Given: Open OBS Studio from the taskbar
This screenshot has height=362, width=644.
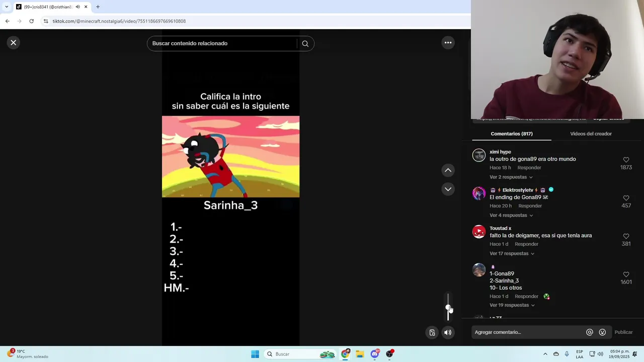Looking at the screenshot, I should [389, 354].
